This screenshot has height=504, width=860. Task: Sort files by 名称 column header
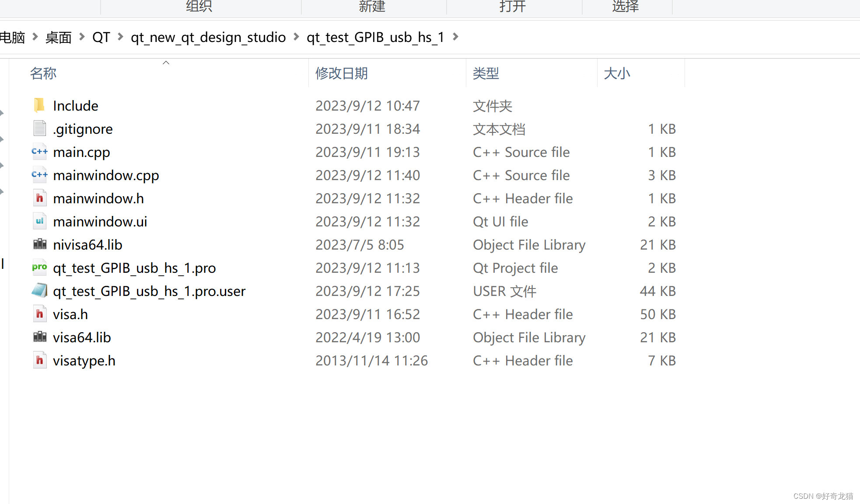43,73
